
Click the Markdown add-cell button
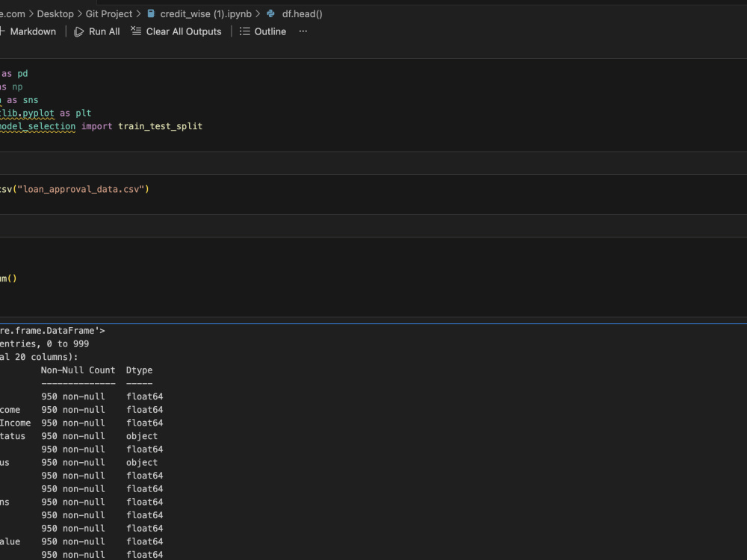click(x=28, y=31)
